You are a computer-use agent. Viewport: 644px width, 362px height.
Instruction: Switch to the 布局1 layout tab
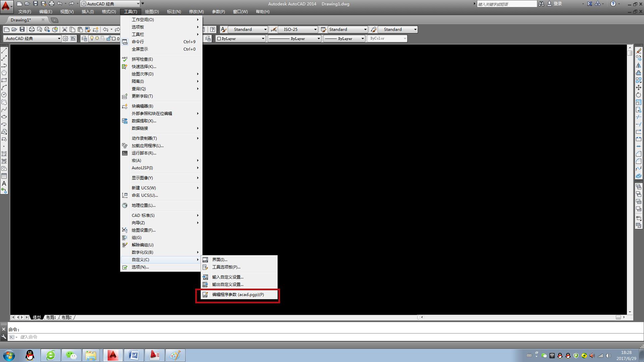click(51, 317)
